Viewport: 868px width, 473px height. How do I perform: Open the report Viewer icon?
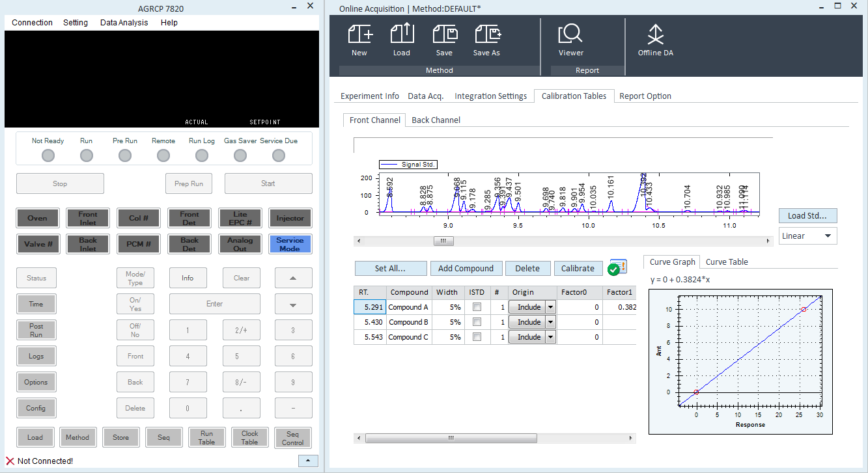click(x=570, y=34)
